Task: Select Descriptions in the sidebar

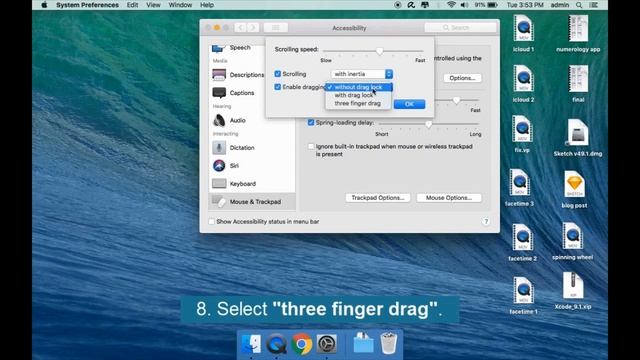Action: [x=247, y=75]
